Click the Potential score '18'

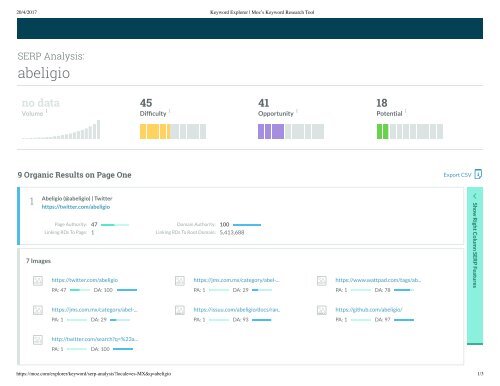(382, 103)
